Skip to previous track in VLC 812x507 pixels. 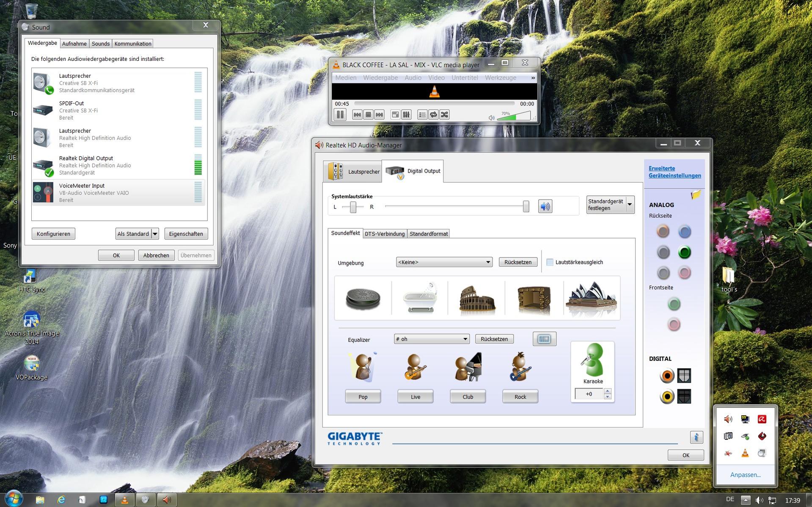[357, 115]
